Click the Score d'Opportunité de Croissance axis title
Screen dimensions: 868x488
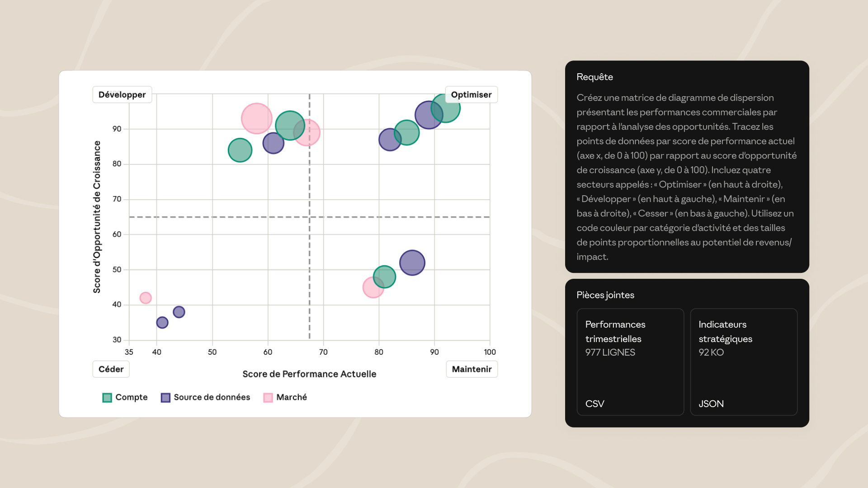pos(97,217)
